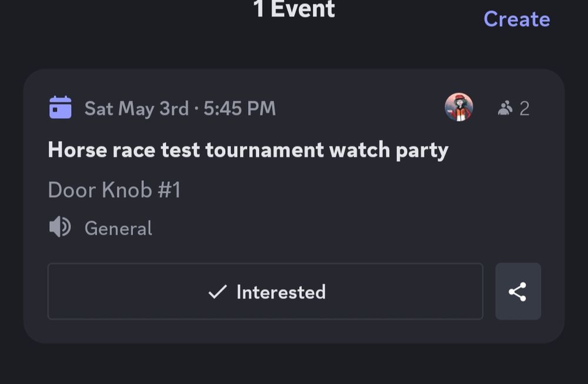This screenshot has height=384, width=588.
Task: Open the Door Knob #1 server name
Action: (x=114, y=189)
